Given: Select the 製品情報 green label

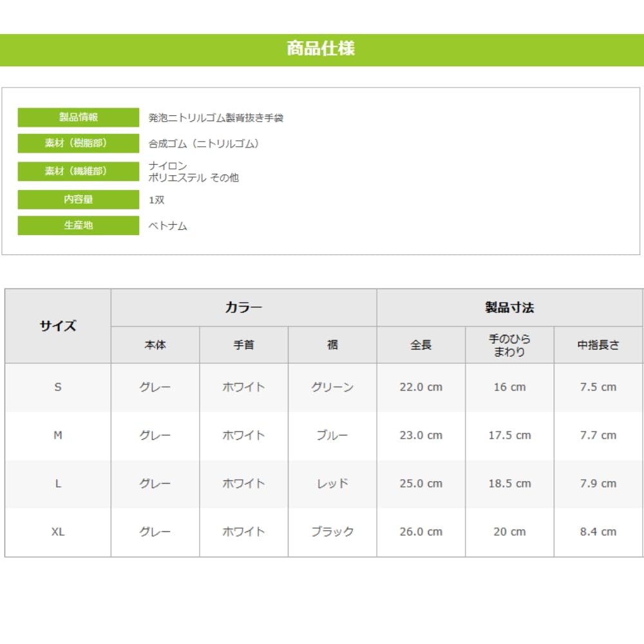Looking at the screenshot, I should coord(78,117).
